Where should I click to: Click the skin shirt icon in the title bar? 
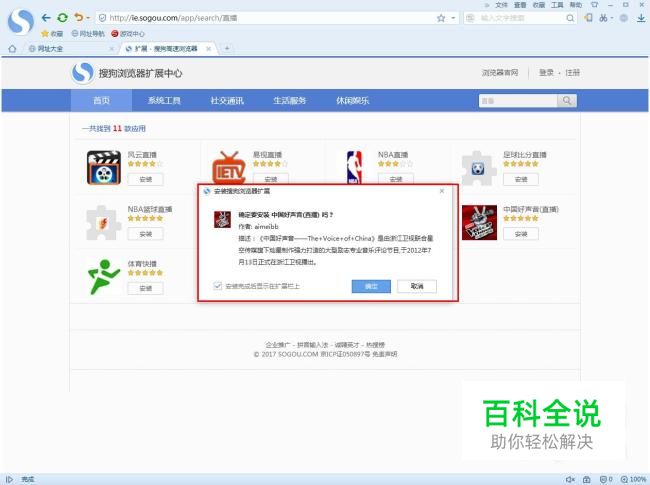[x=594, y=5]
